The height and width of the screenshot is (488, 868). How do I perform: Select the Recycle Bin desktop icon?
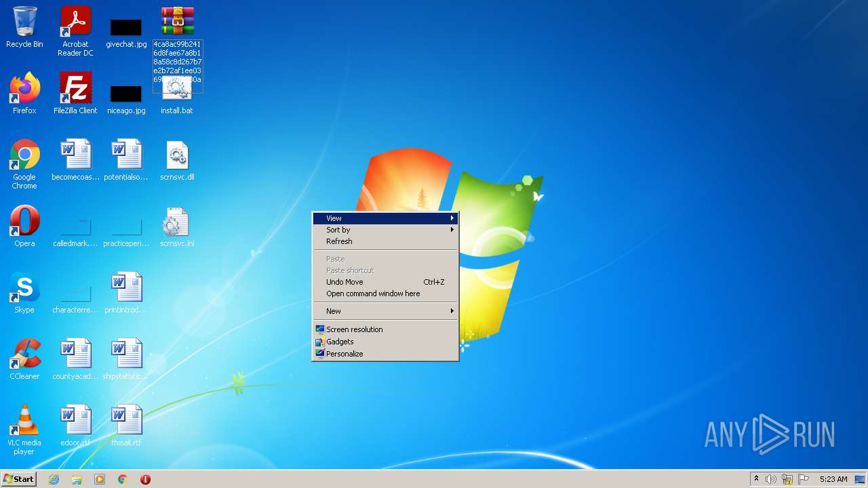click(24, 28)
